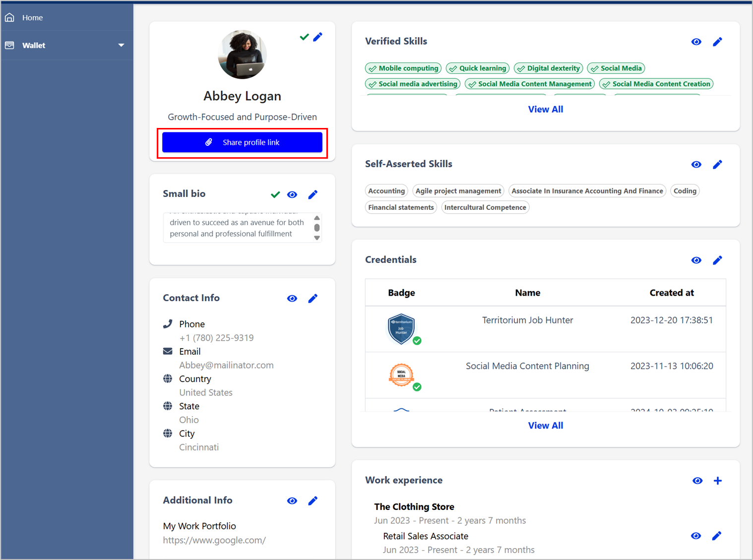Edit the Credentials section

click(717, 260)
